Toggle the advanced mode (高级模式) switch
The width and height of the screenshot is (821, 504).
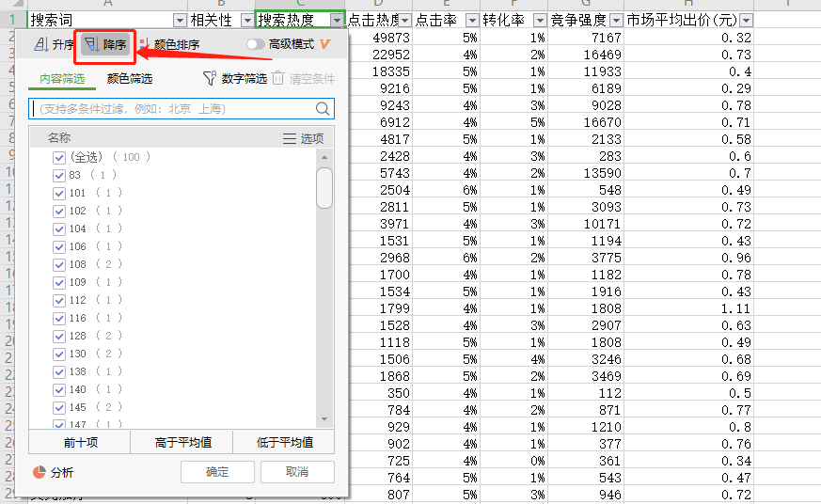[x=255, y=44]
